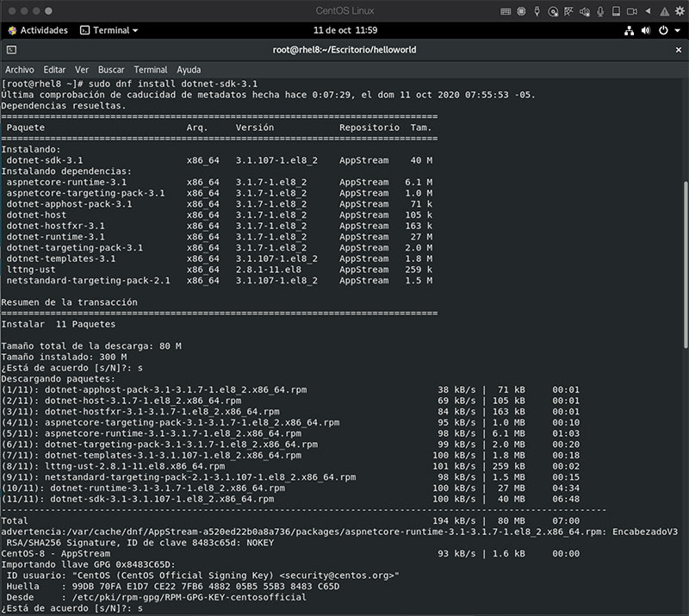This screenshot has width=689, height=616.
Task: Click 'aspnetcore-runtime-3.1' in the dependencies table
Action: (66, 182)
